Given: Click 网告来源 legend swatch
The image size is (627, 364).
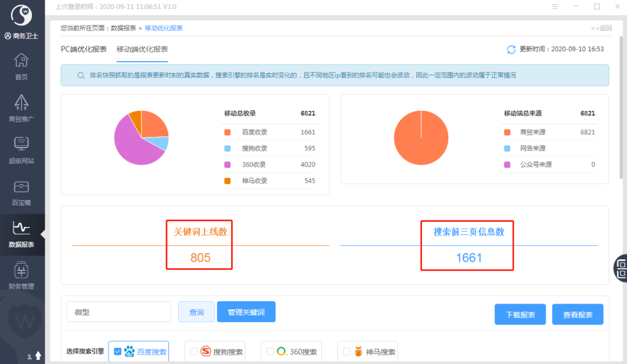Looking at the screenshot, I should click(x=507, y=149).
